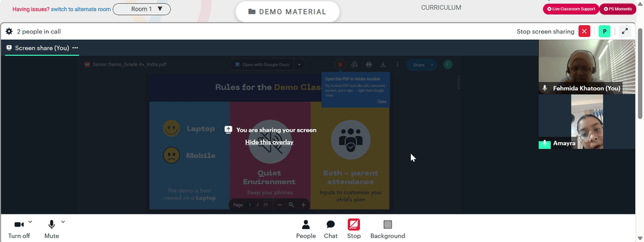Click Adobe Acrobat icon in PDF toolbar

(x=341, y=65)
